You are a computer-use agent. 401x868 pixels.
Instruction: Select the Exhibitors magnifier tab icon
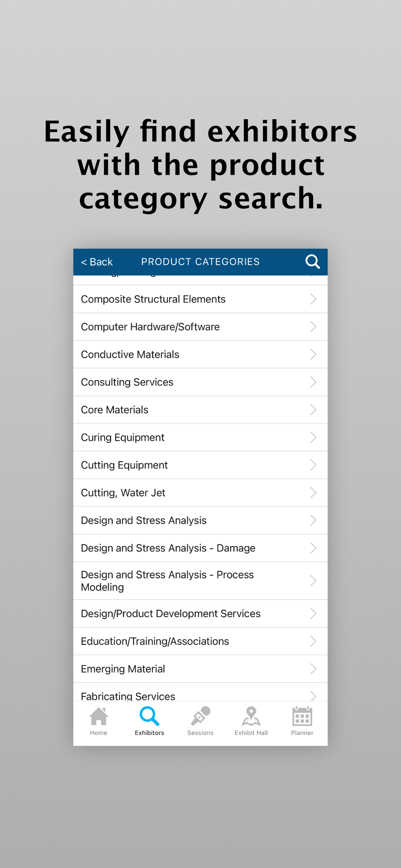pyautogui.click(x=149, y=717)
